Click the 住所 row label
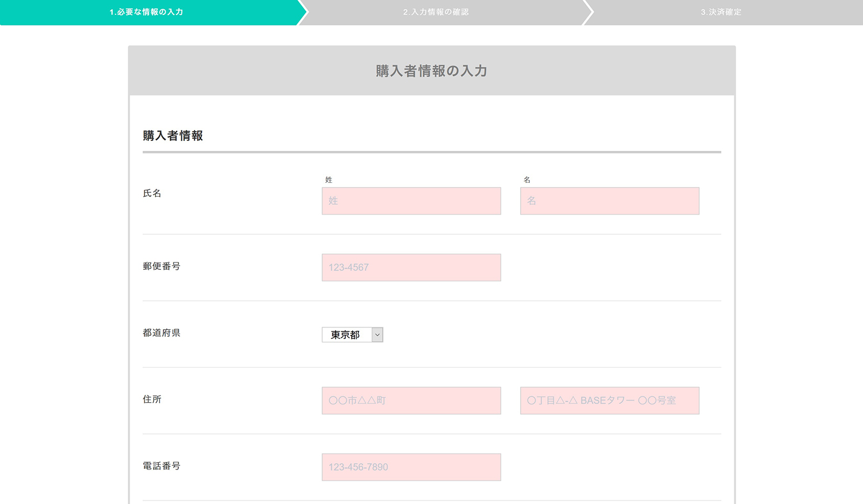 [x=152, y=399]
